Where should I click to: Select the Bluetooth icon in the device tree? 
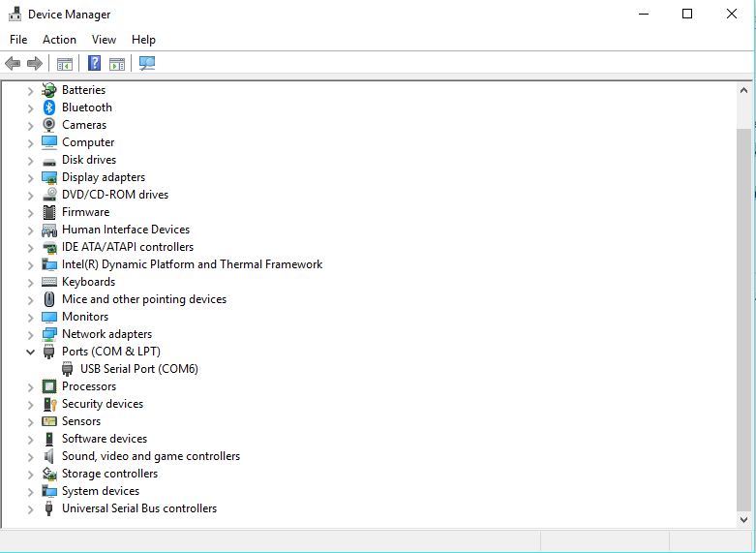[49, 108]
